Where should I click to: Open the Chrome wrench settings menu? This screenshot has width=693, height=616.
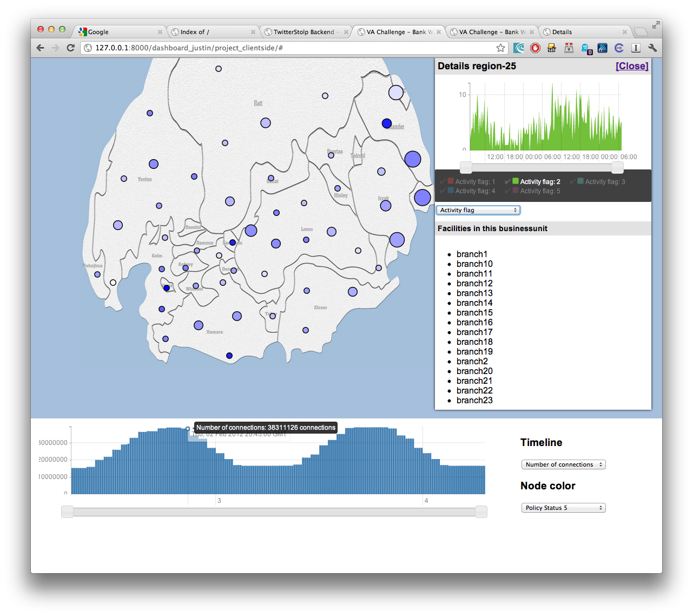652,48
